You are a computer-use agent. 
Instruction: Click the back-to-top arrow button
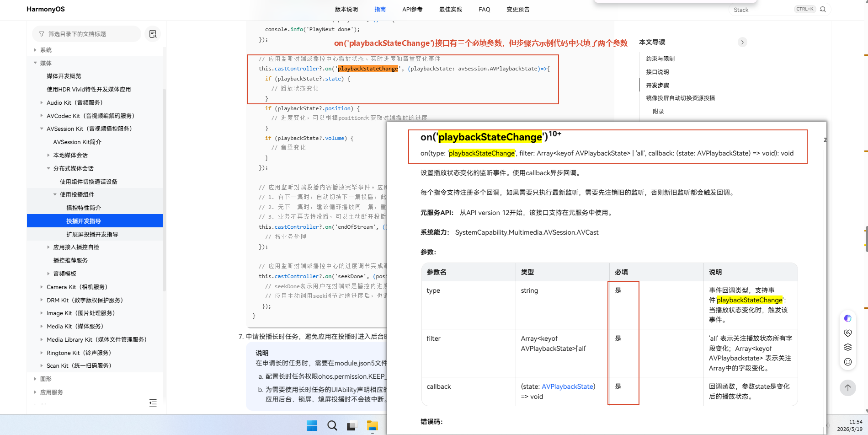click(847, 388)
